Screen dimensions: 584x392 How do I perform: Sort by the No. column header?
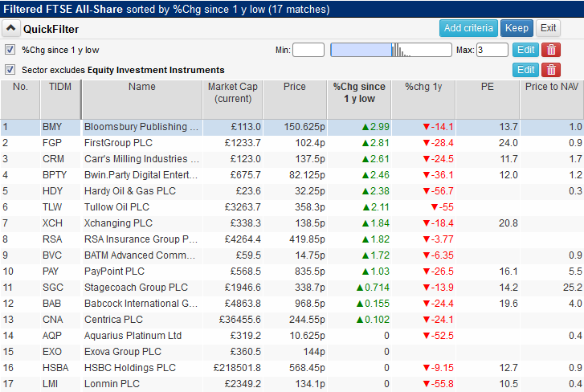(20, 100)
